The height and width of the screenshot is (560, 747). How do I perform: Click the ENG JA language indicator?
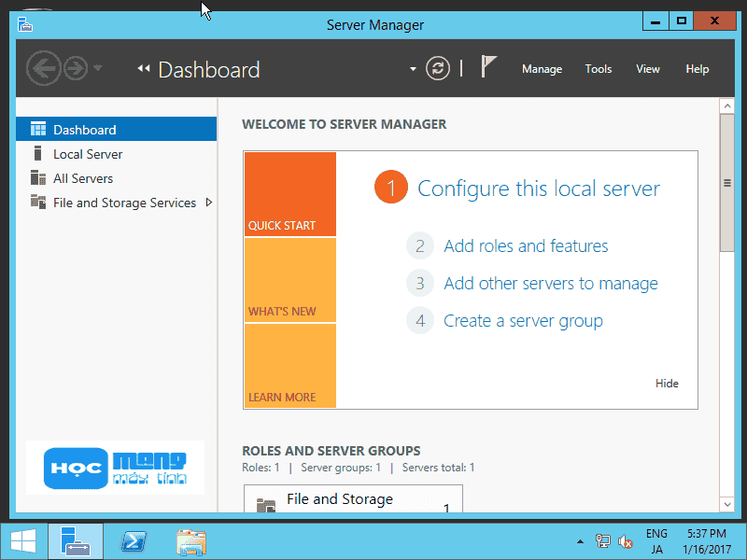(x=656, y=541)
